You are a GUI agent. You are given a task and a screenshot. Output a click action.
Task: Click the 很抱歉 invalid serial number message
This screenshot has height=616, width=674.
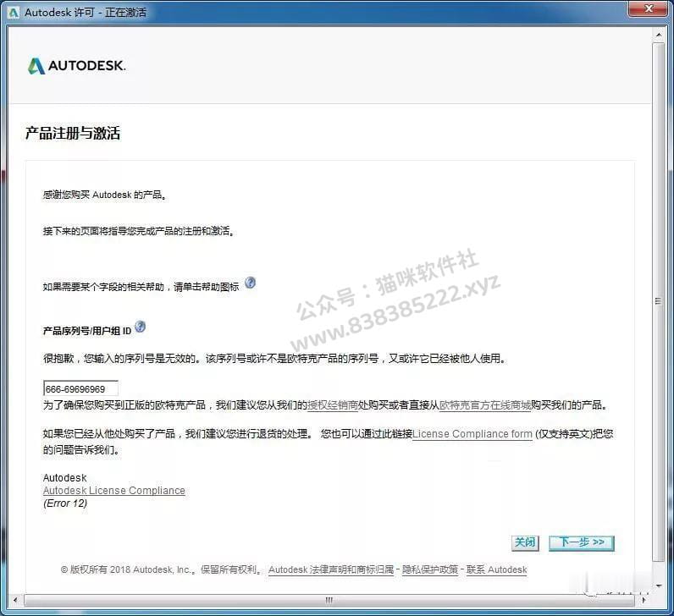tap(274, 358)
